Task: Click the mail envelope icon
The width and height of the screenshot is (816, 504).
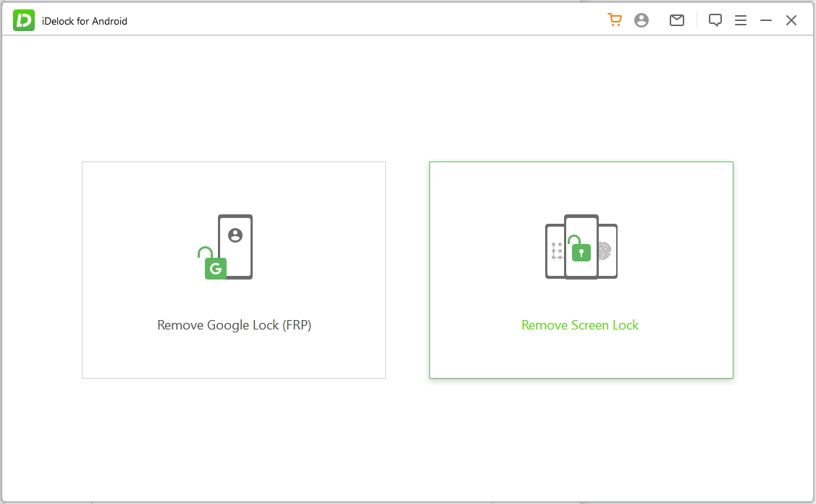Action: click(x=677, y=20)
